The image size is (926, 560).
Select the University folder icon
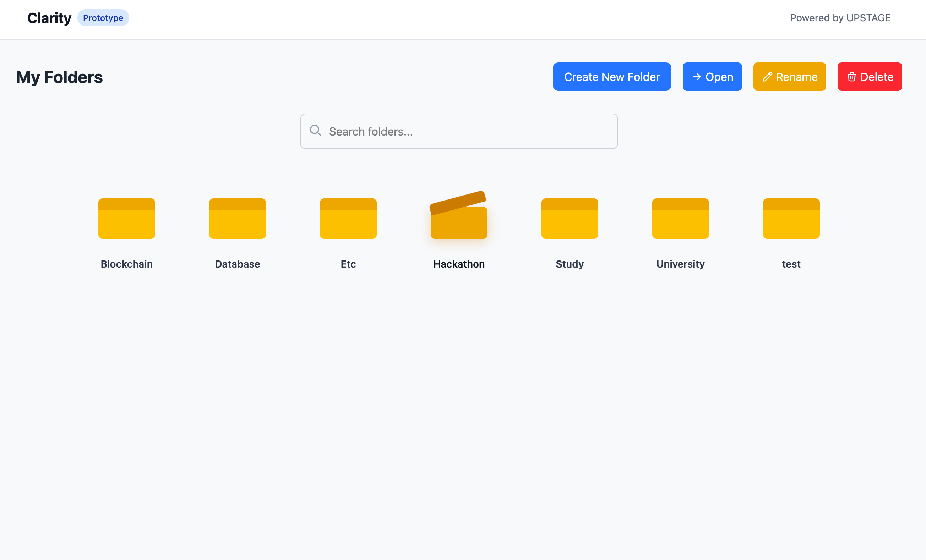[x=680, y=219]
